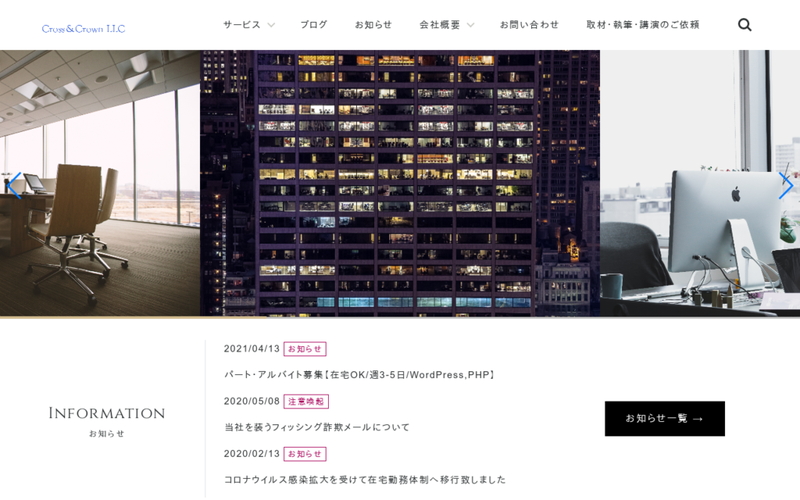800x500 pixels.
Task: Open the ブログ menu item
Action: click(313, 24)
